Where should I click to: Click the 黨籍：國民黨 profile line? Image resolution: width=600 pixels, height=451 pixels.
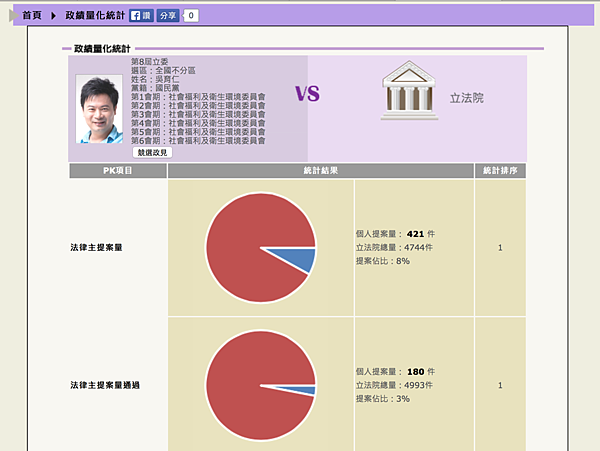point(155,88)
